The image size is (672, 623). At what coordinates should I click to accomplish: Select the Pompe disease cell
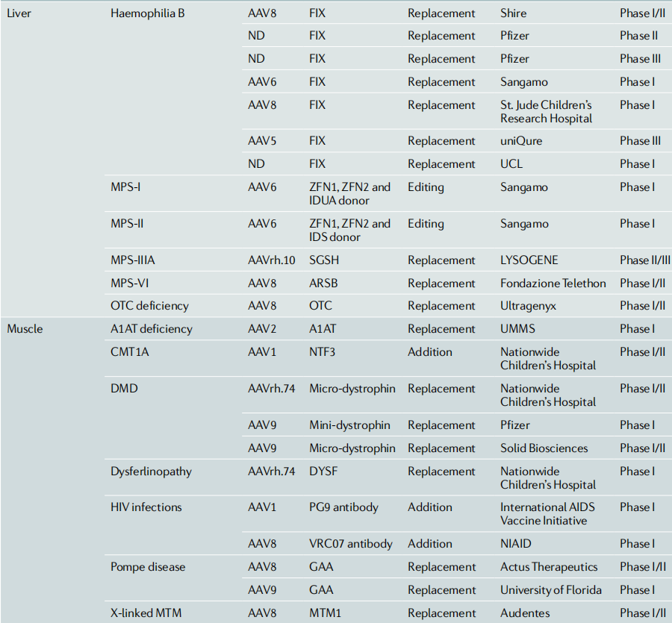pos(148,567)
